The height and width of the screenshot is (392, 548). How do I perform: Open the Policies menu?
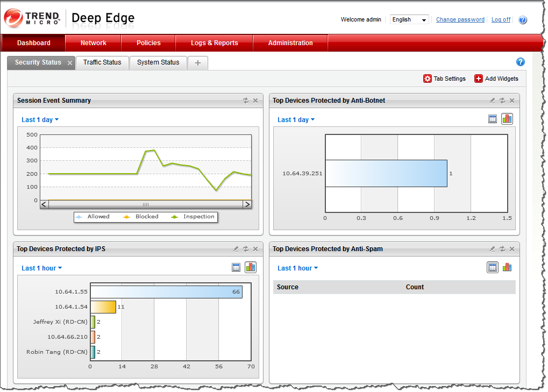tap(148, 43)
